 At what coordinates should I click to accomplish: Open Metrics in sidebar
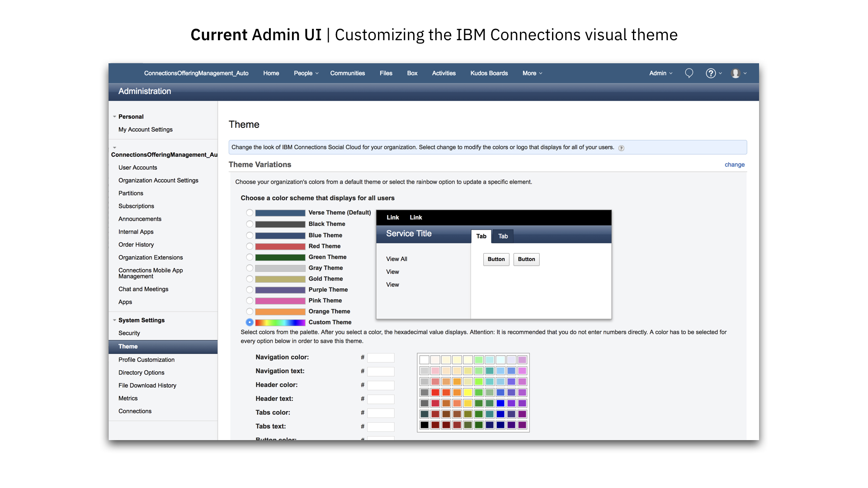128,399
